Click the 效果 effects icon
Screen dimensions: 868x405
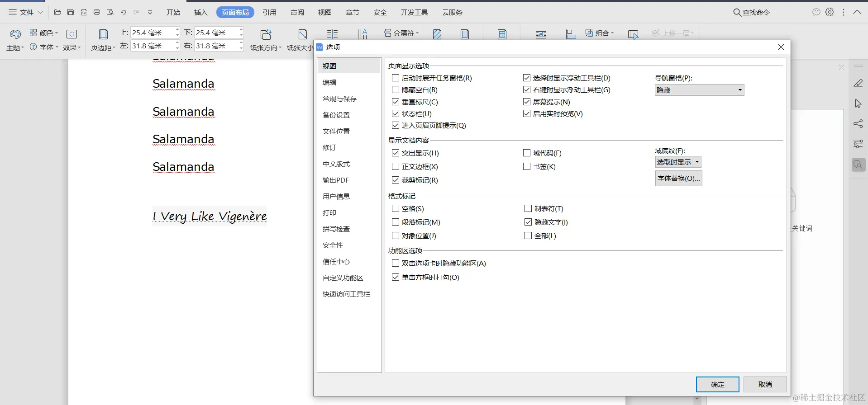pyautogui.click(x=72, y=34)
